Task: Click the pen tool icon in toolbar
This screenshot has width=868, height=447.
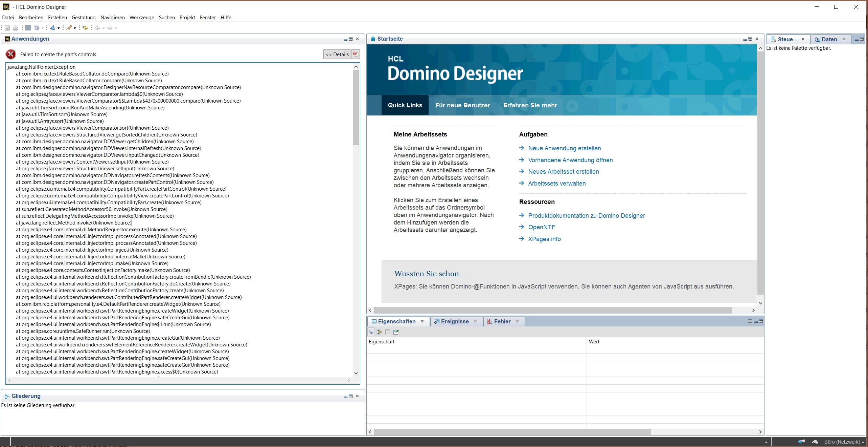Action: click(69, 28)
